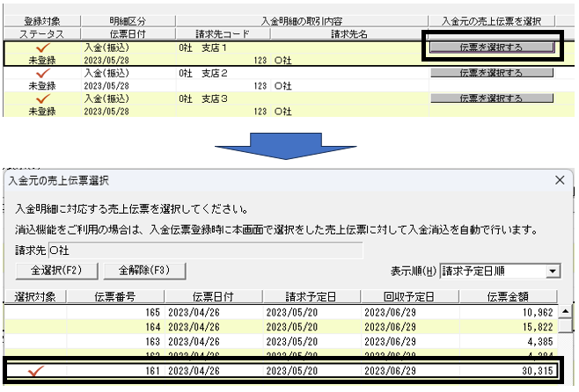
Task: Click the scroll up arrow in slip list
Action: click(565, 312)
